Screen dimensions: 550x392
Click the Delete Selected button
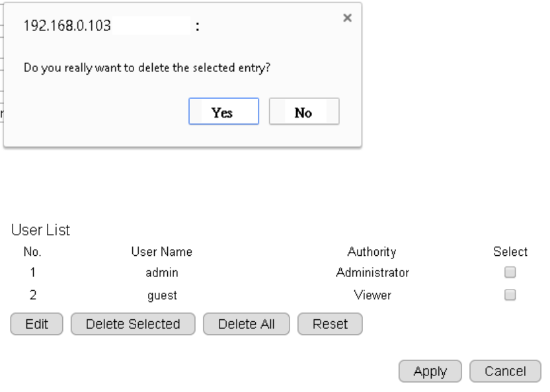pyautogui.click(x=133, y=324)
